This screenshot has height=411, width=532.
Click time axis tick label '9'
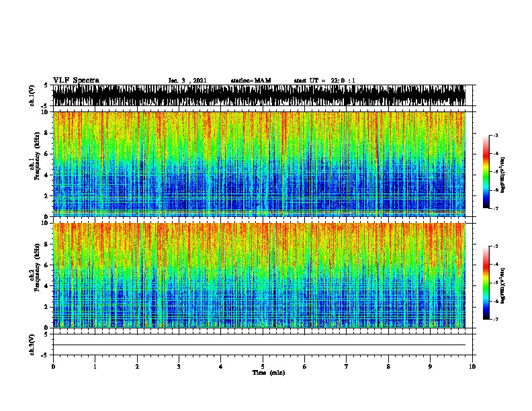[430, 366]
